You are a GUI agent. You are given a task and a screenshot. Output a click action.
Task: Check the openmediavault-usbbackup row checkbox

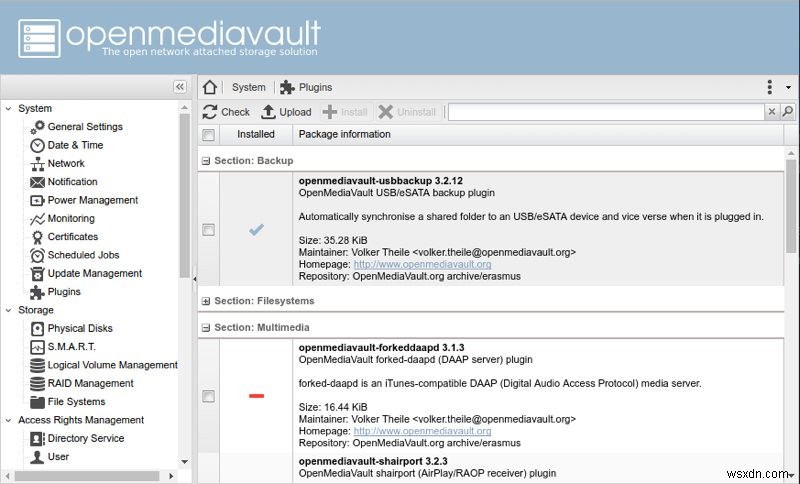(x=208, y=230)
